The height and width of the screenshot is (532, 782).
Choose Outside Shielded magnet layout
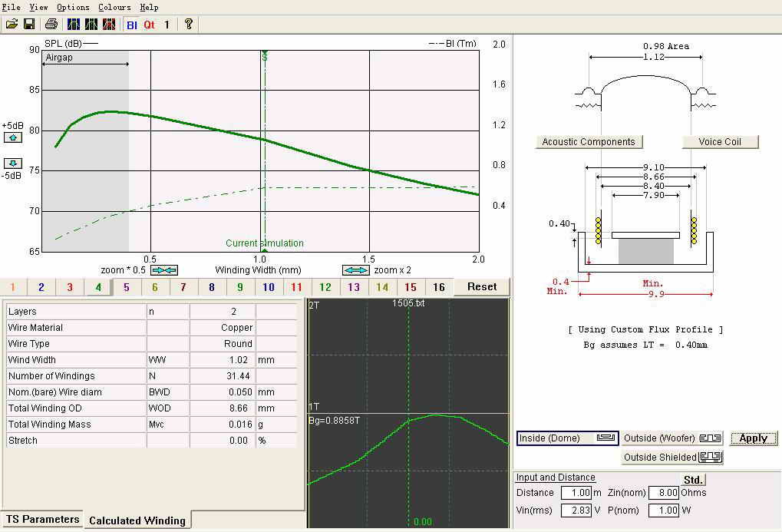tap(672, 457)
